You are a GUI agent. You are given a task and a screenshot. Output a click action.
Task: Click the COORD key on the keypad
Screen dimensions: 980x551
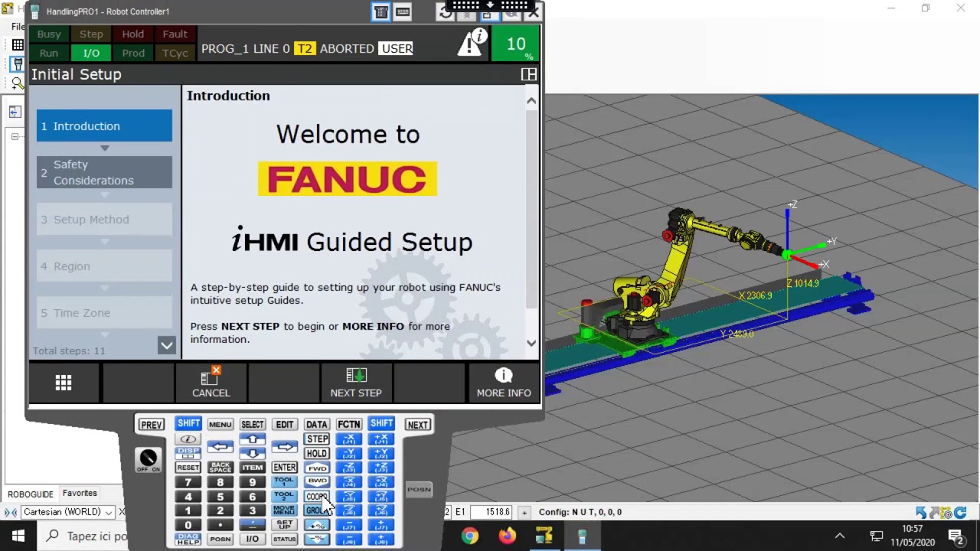point(316,496)
